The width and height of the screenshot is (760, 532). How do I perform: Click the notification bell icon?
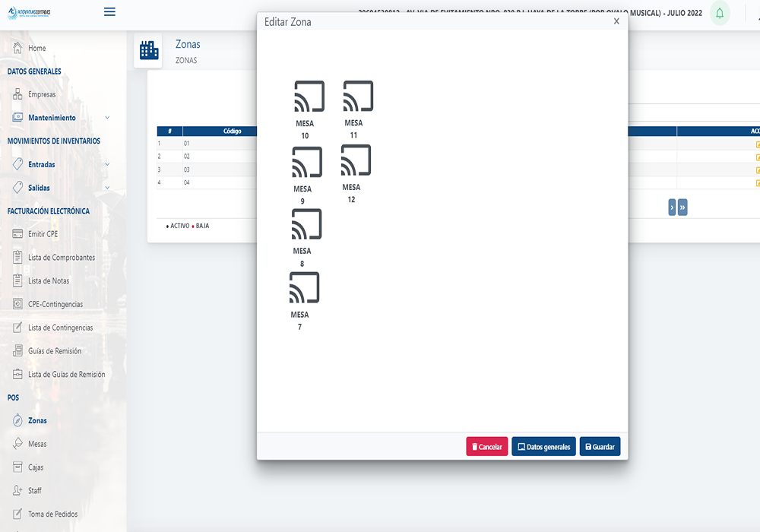point(719,13)
